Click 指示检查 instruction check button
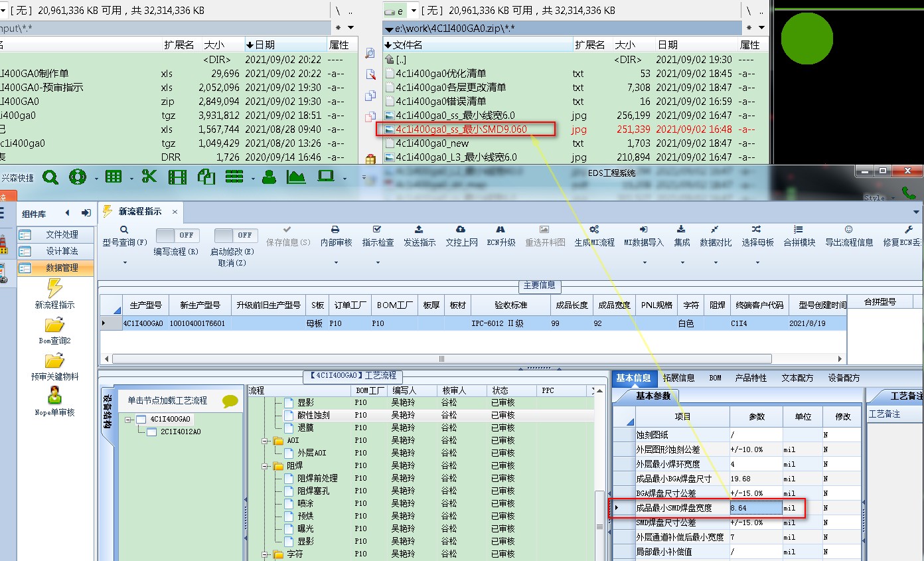This screenshot has height=561, width=924. click(x=378, y=236)
